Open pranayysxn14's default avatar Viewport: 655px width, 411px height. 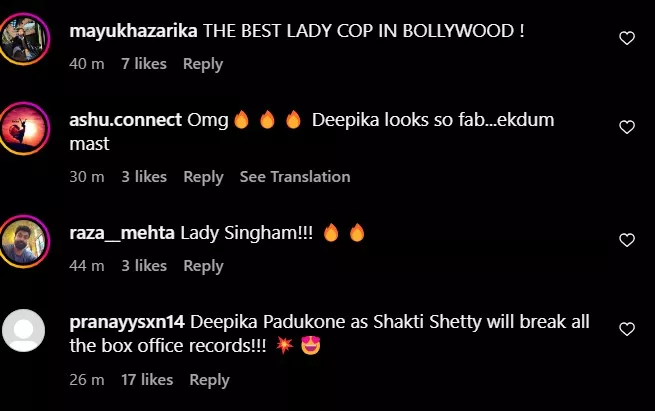point(23,330)
